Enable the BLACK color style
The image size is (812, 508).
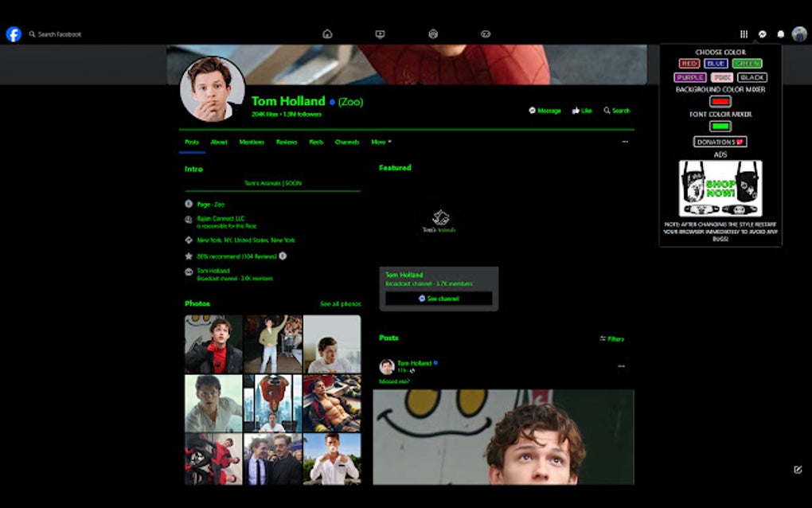click(751, 76)
